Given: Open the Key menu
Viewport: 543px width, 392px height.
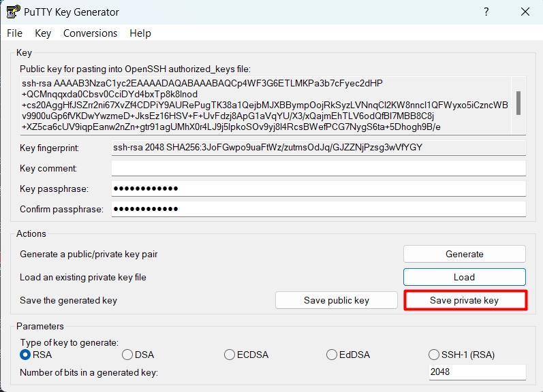Looking at the screenshot, I should [x=43, y=33].
